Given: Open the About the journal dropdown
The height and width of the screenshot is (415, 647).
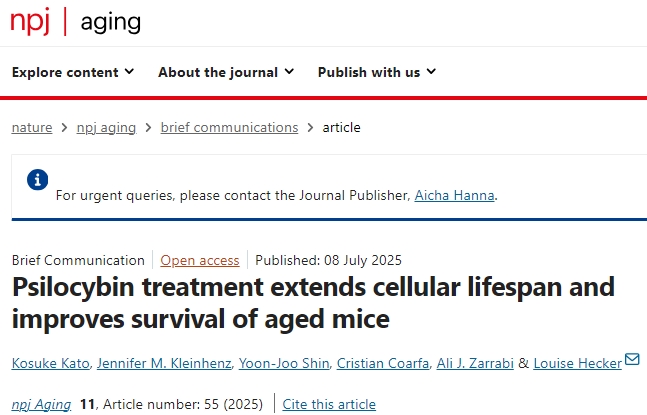Looking at the screenshot, I should (226, 72).
